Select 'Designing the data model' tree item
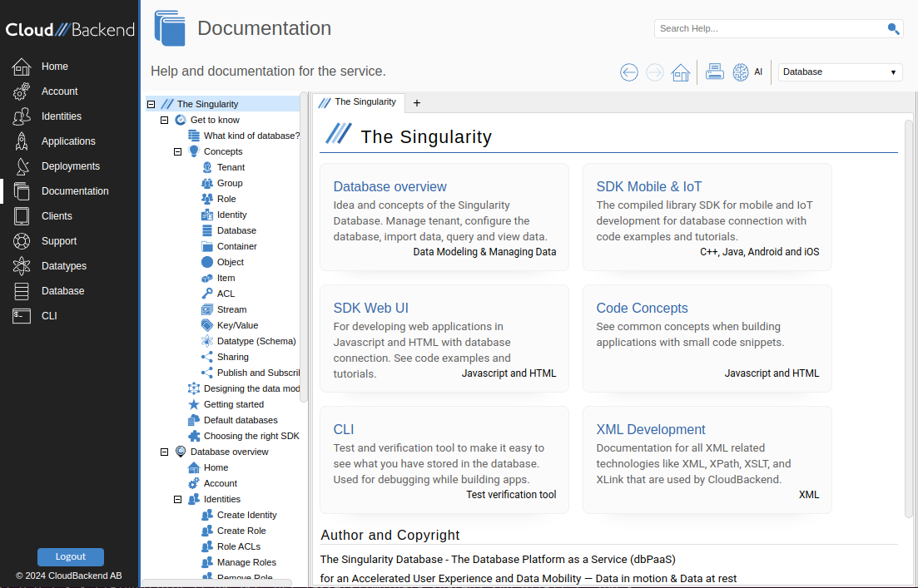918x588 pixels. (251, 388)
